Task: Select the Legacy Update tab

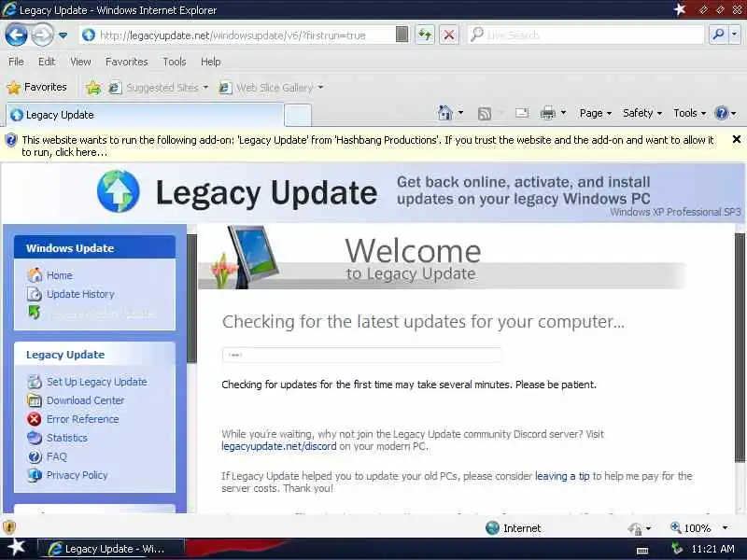Action: (145, 115)
